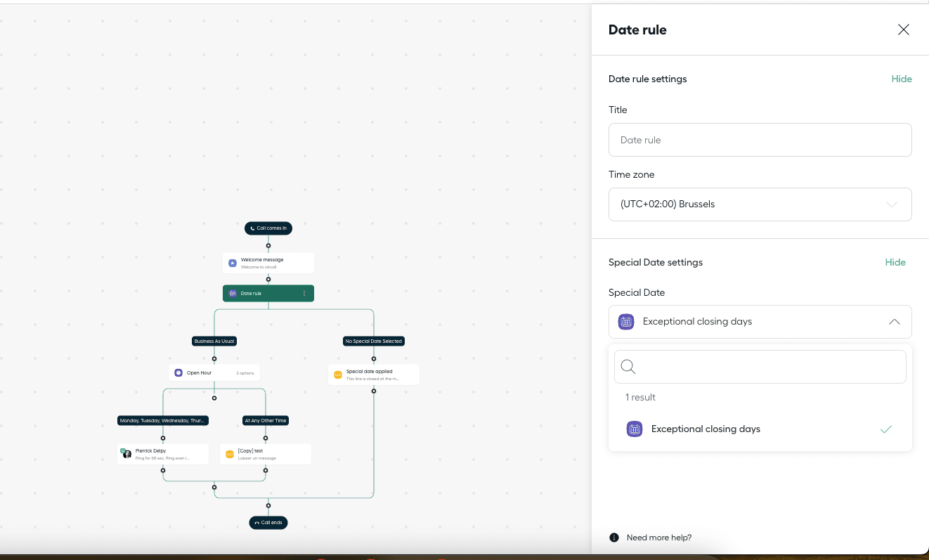Viewport: 929px width, 560px height.
Task: Open the Time zone Brussels dropdown
Action: 760,204
